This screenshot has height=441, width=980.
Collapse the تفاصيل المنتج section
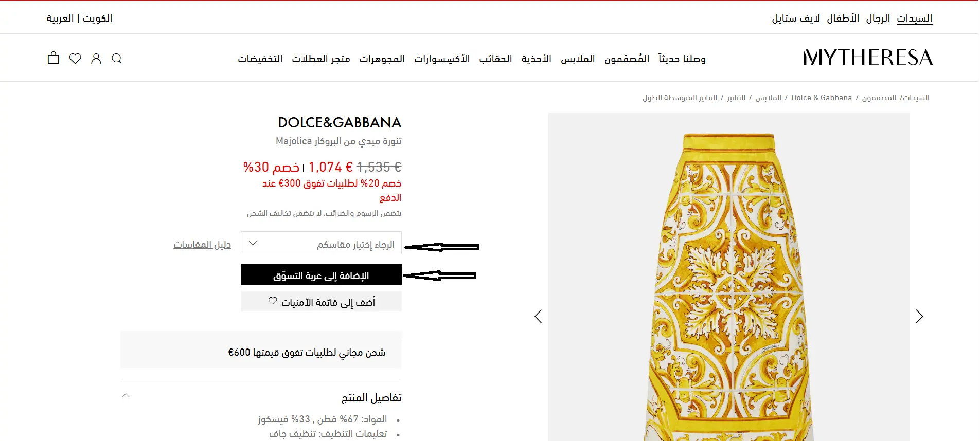coord(126,395)
